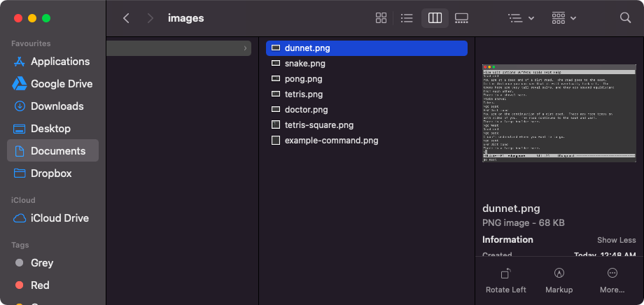Click Rotate Left in preview pane
The image size is (644, 305).
pos(505,280)
